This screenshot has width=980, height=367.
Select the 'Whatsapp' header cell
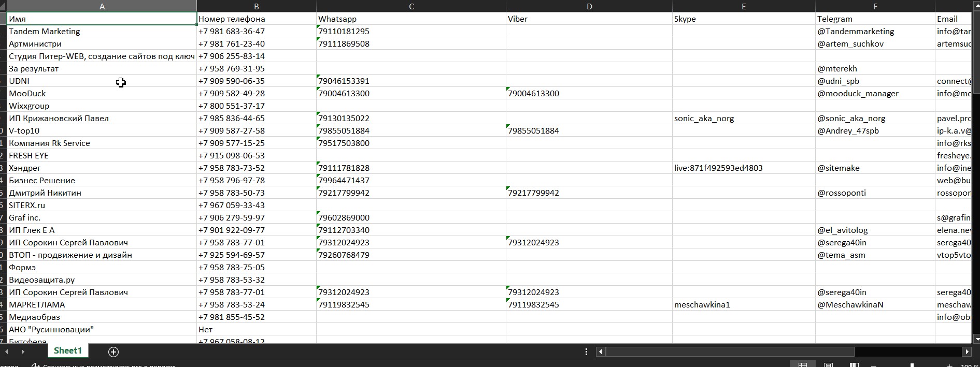click(411, 19)
